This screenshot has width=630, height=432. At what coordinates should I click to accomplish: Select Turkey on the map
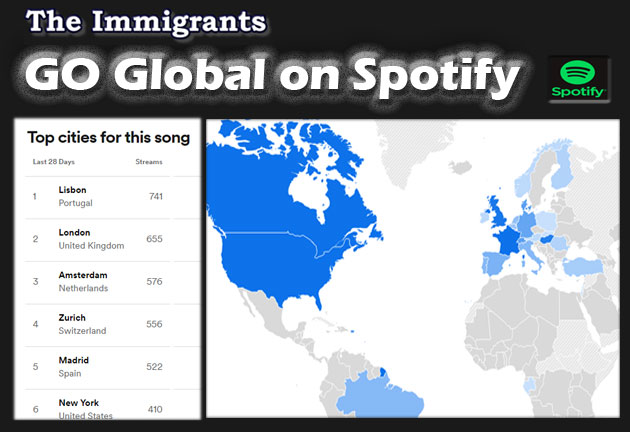(583, 267)
